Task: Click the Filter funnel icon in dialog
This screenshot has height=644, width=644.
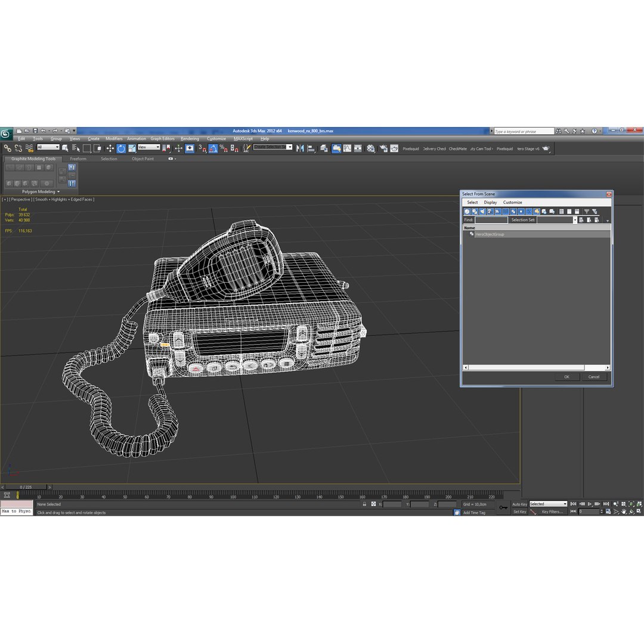Action: [x=587, y=212]
